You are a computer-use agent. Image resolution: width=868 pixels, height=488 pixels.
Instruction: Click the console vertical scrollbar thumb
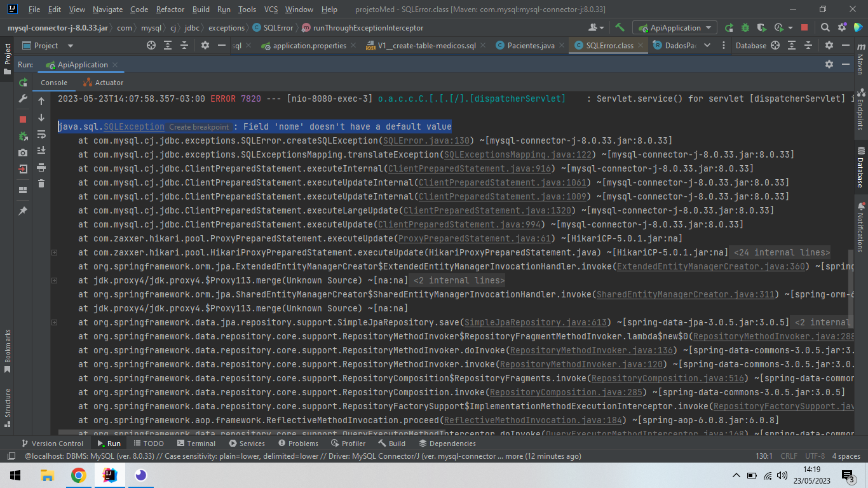tap(850, 289)
